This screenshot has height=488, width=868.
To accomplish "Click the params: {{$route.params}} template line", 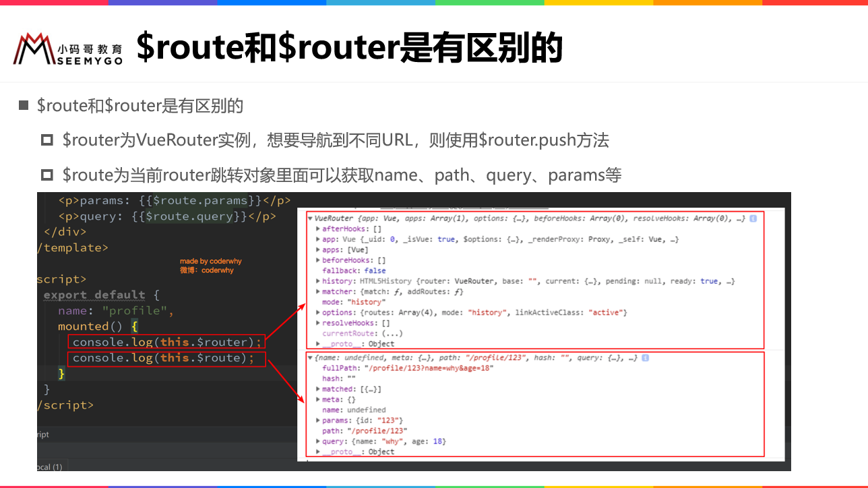I will (x=175, y=200).
